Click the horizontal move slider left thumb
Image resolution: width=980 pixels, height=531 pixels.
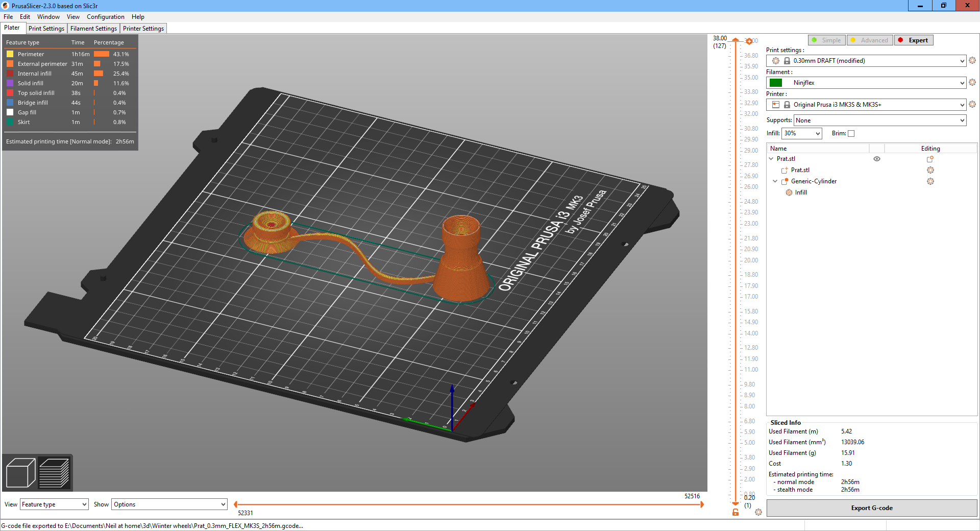coord(235,504)
